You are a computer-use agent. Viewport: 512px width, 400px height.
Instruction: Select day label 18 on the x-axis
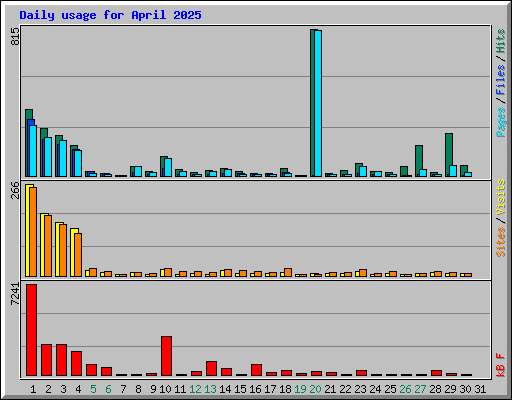(285, 389)
